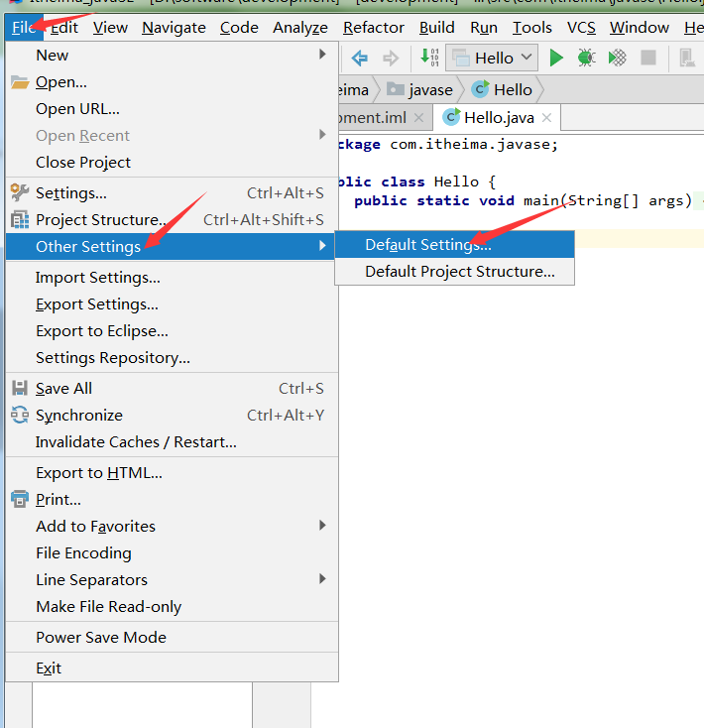
Task: Click Hello breadcrumb label
Action: tap(513, 89)
